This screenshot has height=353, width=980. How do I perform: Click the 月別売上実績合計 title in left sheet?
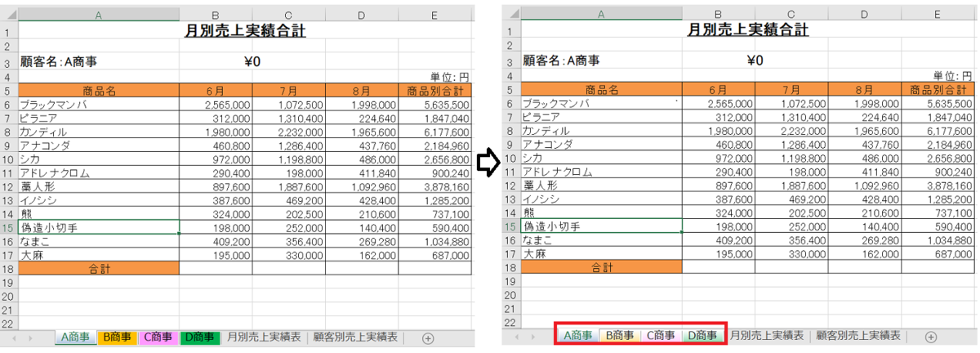[246, 32]
